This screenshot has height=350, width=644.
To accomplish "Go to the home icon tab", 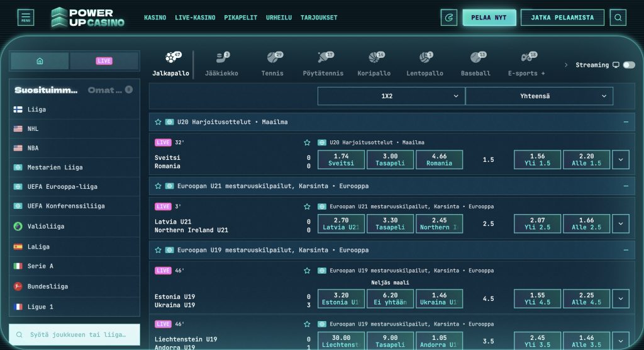I will [40, 61].
